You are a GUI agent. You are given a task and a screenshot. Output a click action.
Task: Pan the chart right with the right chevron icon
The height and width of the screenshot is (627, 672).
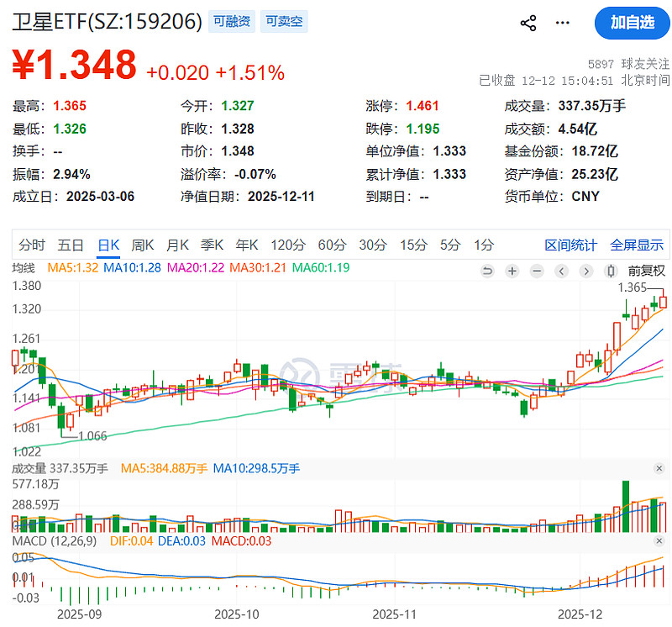click(588, 271)
